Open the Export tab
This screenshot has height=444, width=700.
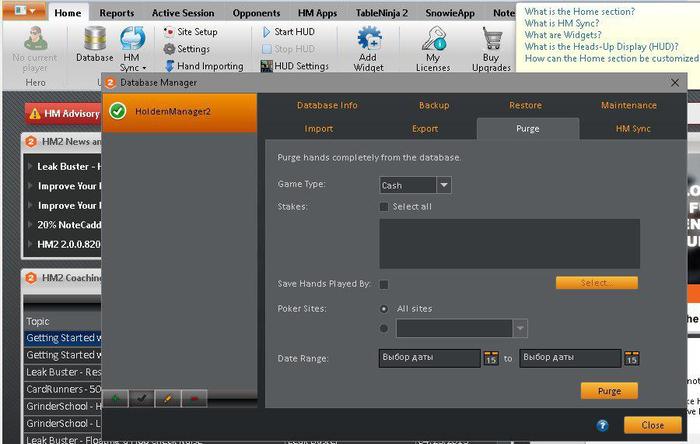click(x=425, y=129)
